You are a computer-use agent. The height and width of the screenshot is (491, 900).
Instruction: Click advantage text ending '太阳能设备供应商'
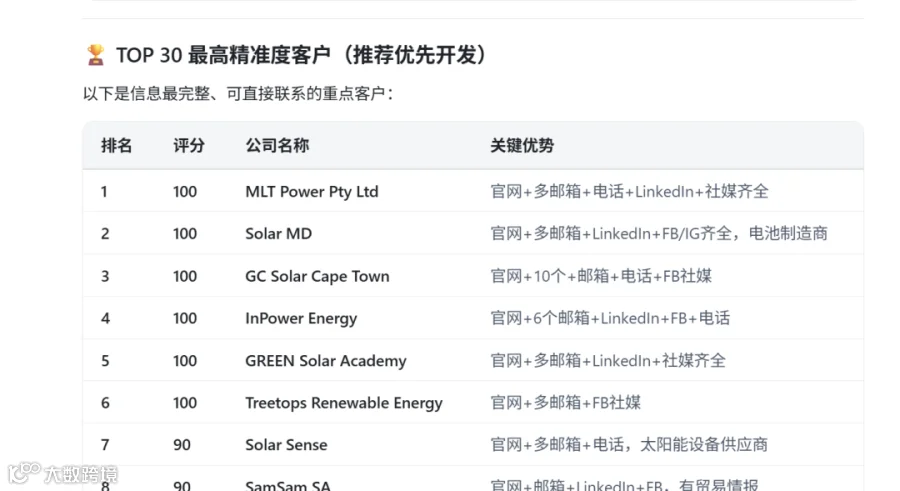tap(629, 445)
